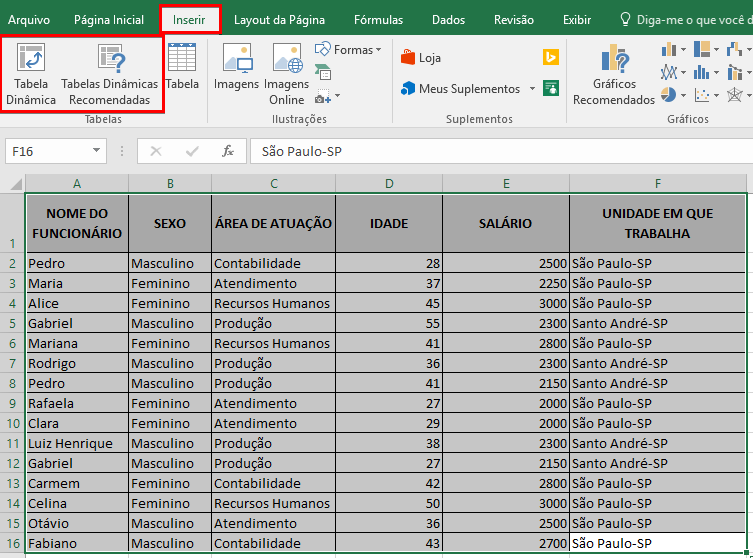753x558 pixels.
Task: Open Tabelas Dinâmicas Recomendadas
Action: tap(109, 74)
